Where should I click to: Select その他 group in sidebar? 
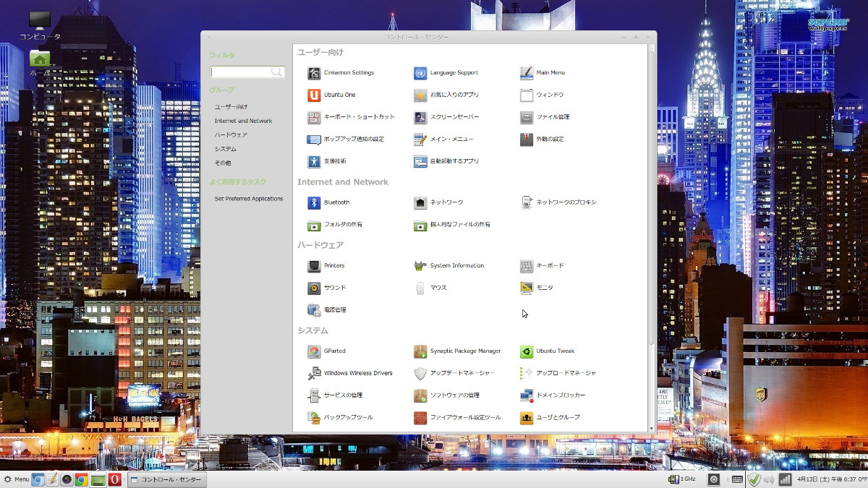click(x=223, y=163)
